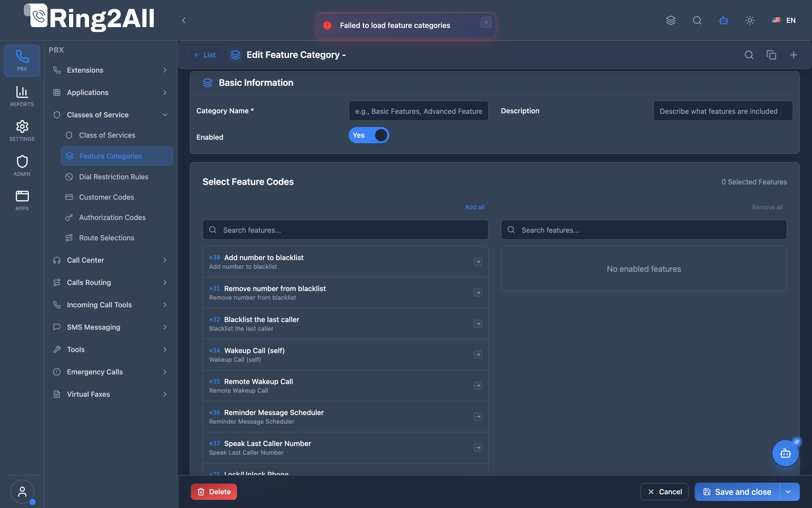Dismiss the failed to load notification
This screenshot has height=508, width=812.
486,23
